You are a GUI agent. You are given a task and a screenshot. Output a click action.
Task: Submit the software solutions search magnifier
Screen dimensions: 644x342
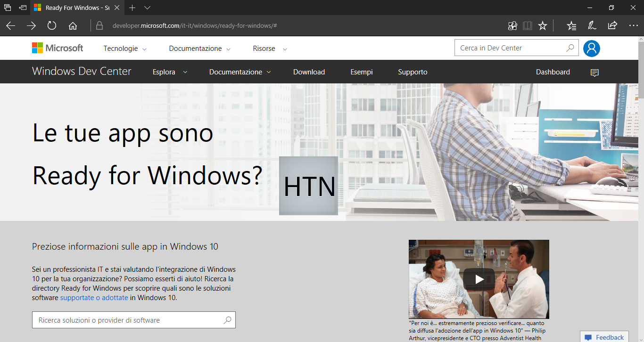(x=227, y=320)
